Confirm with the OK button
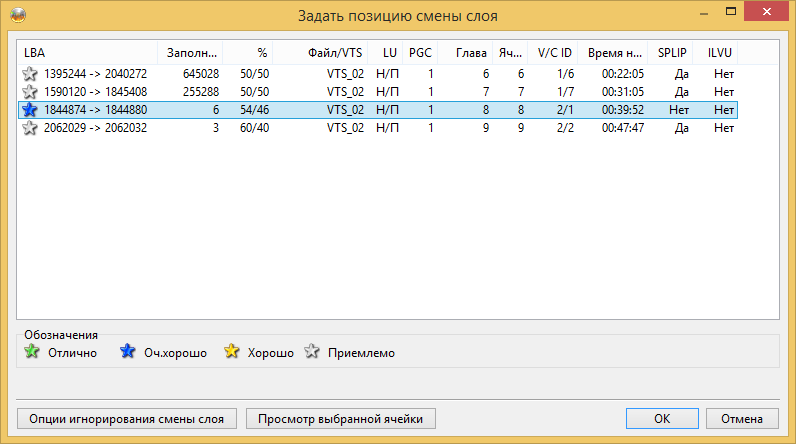The image size is (796, 444). click(x=662, y=419)
